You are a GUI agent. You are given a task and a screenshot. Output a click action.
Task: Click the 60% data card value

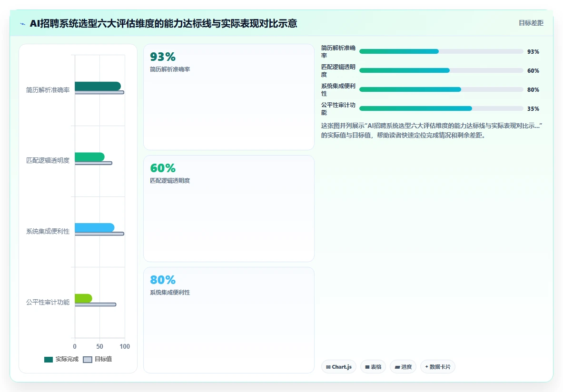coord(163,168)
